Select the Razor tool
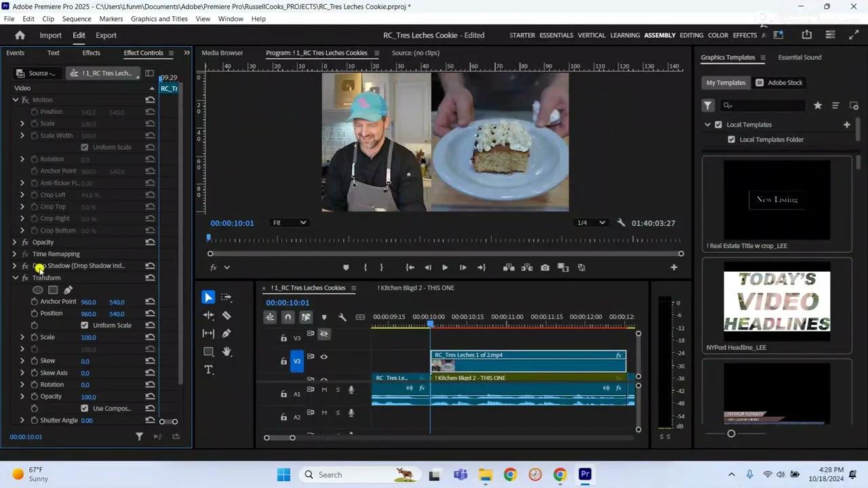Viewport: 868px width, 488px height. click(x=227, y=315)
